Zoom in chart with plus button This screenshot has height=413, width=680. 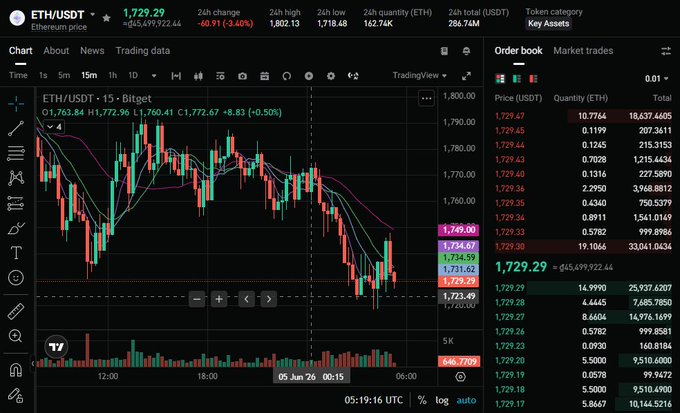click(x=219, y=299)
